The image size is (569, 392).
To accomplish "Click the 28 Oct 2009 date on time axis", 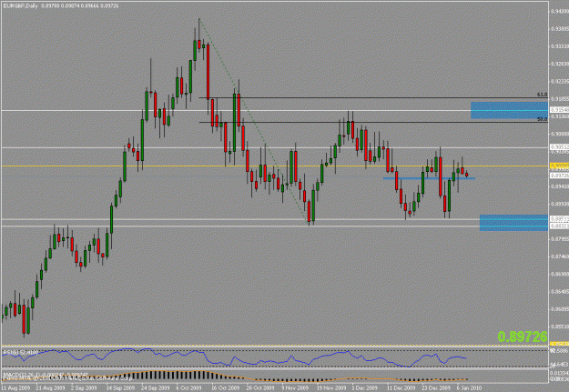I will click(259, 387).
